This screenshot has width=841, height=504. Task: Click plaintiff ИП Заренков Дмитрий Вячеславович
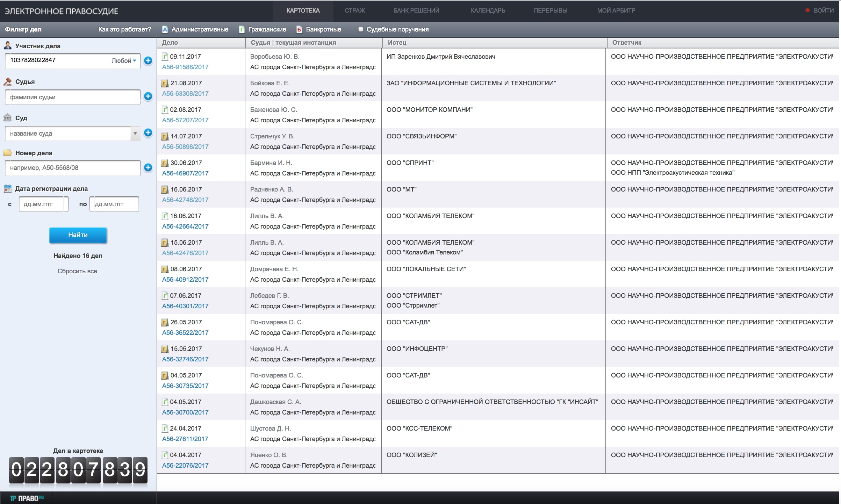(x=441, y=57)
